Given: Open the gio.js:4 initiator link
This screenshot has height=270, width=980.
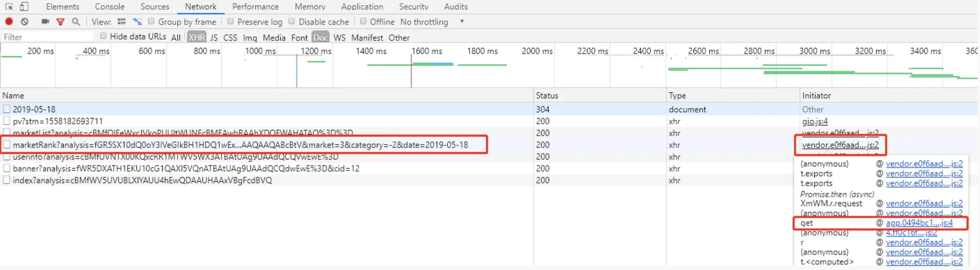Looking at the screenshot, I should tap(815, 121).
